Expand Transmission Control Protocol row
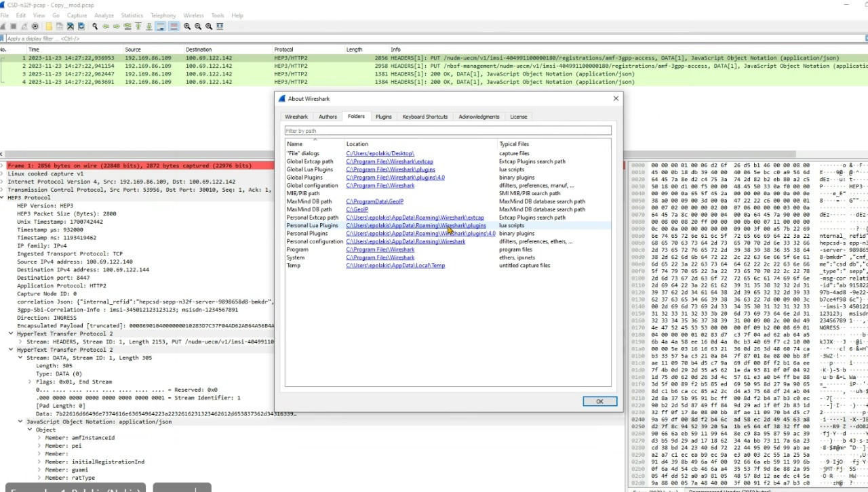 pos(3,190)
